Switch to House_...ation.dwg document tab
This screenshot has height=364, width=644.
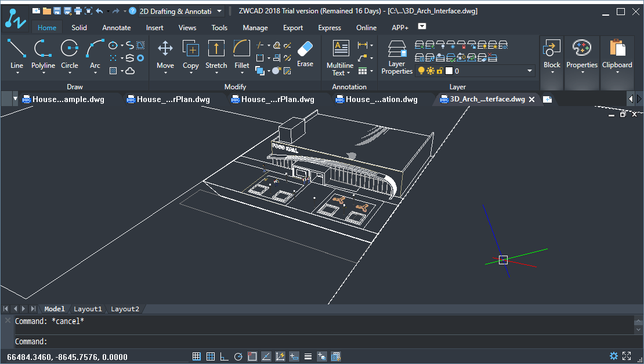tap(381, 99)
